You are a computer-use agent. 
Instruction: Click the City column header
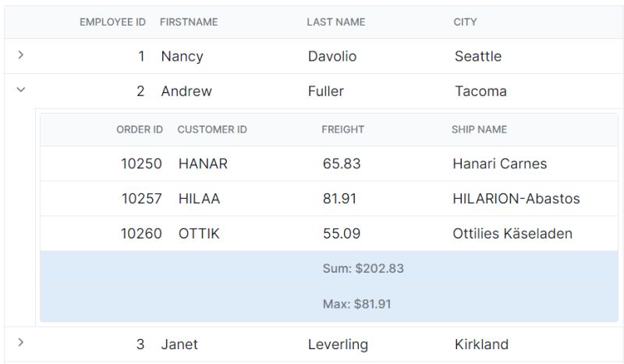coord(465,22)
